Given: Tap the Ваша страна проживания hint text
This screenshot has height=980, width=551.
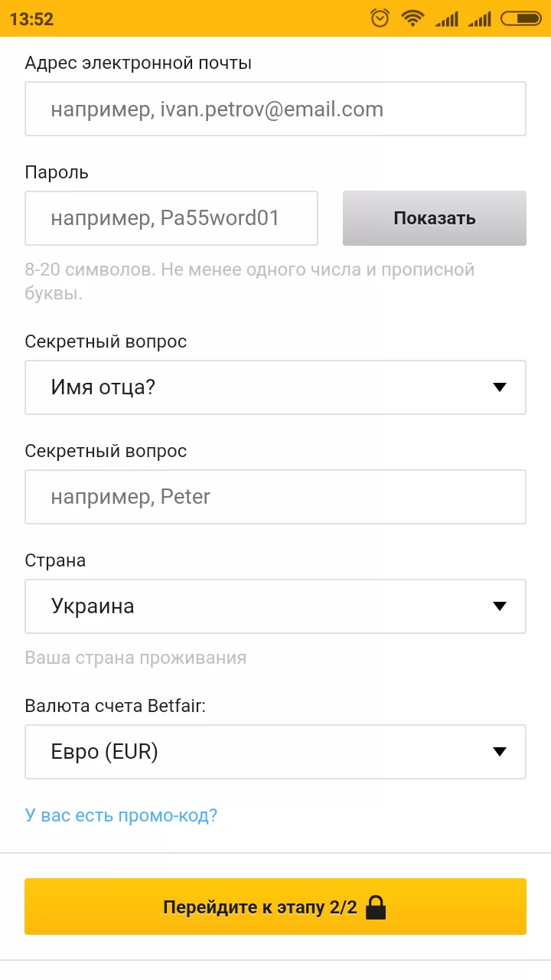Looking at the screenshot, I should tap(135, 657).
